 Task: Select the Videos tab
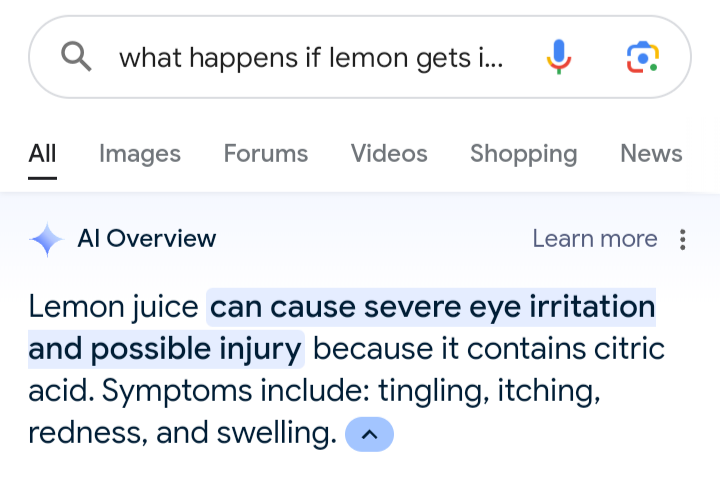[x=389, y=153]
